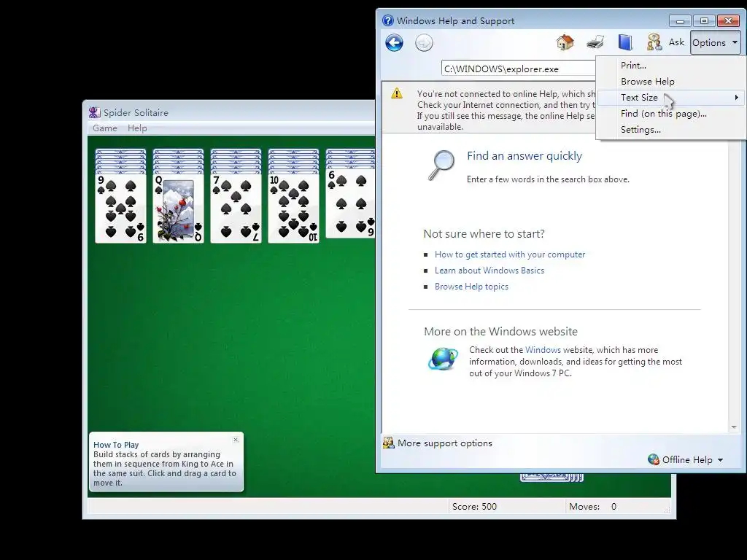The height and width of the screenshot is (560, 747).
Task: Expand the Offline Help dropdown
Action: point(720,460)
